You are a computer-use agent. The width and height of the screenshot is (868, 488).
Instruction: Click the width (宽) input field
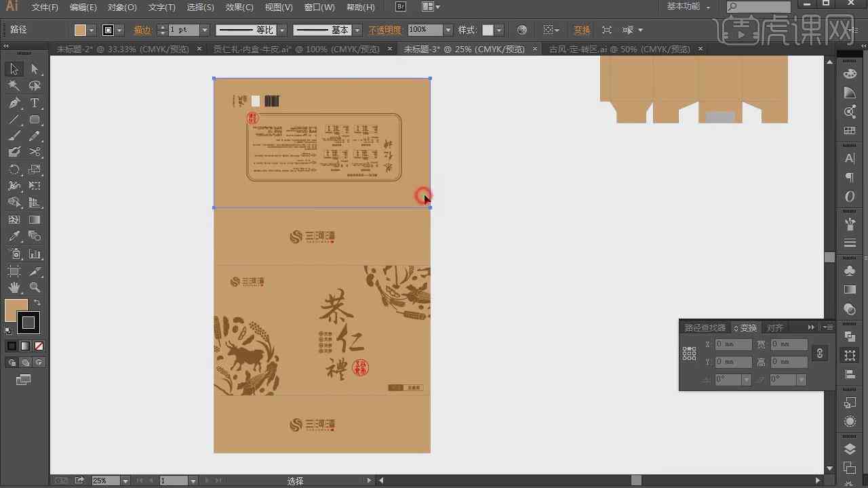[789, 344]
